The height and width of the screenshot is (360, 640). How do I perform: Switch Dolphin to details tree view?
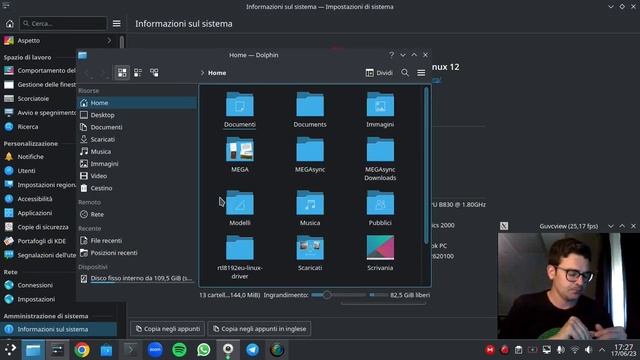154,73
